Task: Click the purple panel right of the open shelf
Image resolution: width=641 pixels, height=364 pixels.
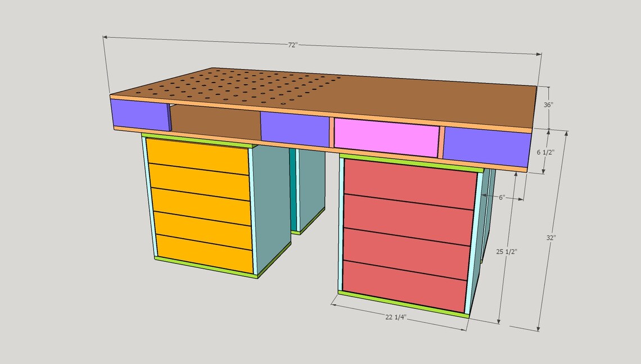Action: [294, 128]
